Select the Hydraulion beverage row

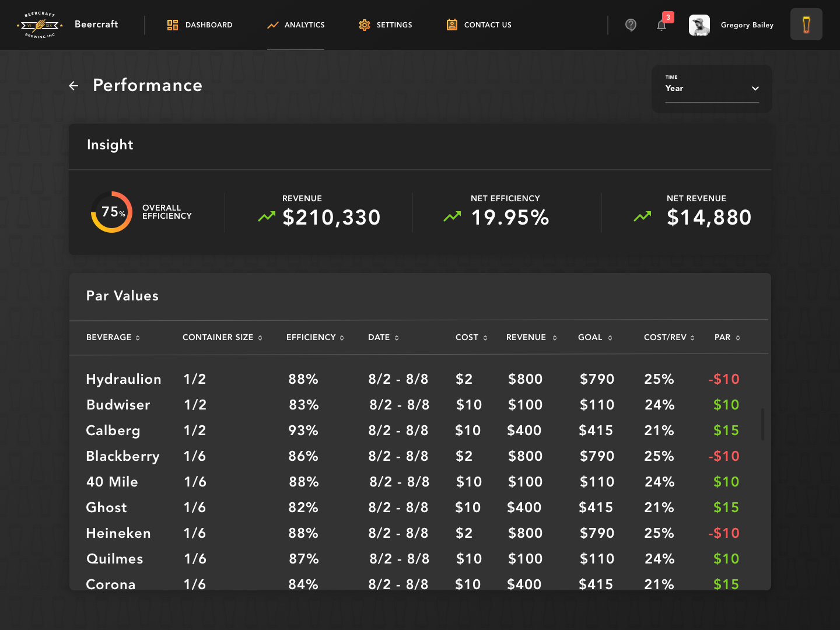click(124, 379)
